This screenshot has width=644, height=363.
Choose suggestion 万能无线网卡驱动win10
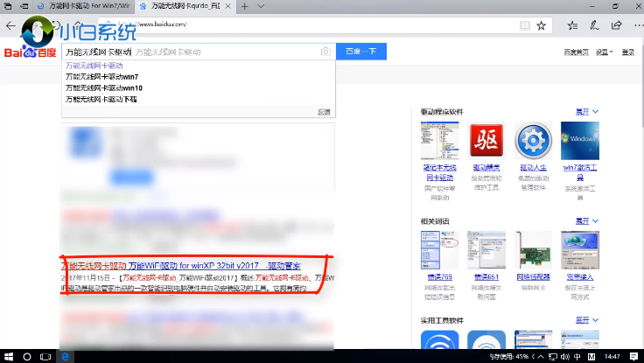[x=104, y=87]
